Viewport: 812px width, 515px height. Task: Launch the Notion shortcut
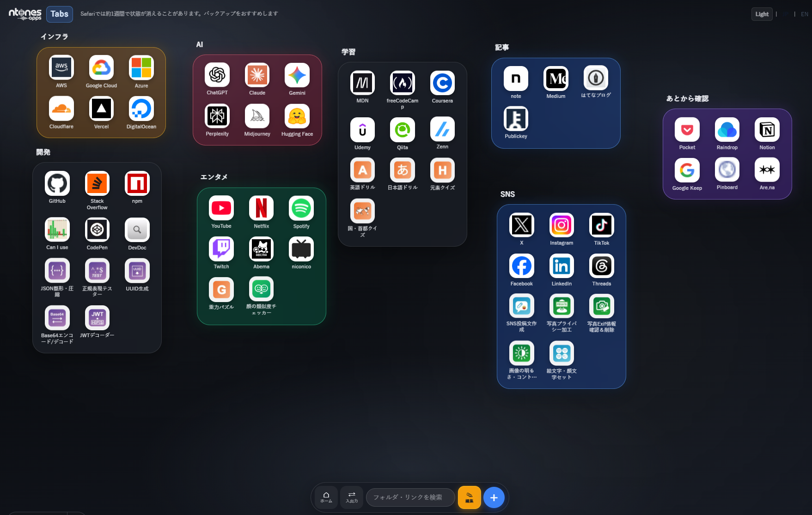tap(767, 130)
